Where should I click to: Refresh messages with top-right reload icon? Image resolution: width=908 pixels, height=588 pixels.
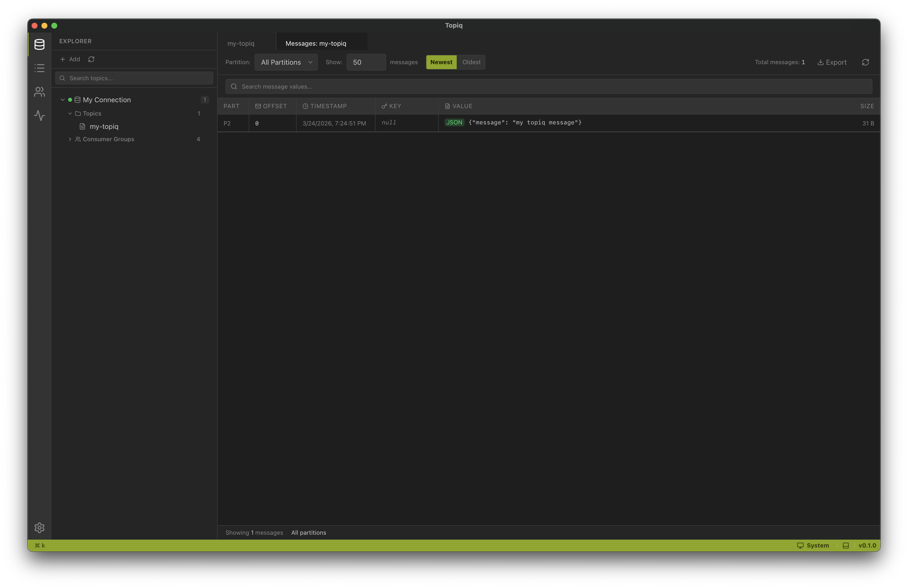(x=865, y=62)
